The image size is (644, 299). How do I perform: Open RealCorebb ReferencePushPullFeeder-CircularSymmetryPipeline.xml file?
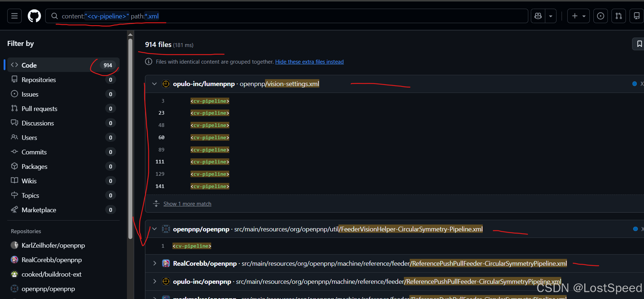404,264
